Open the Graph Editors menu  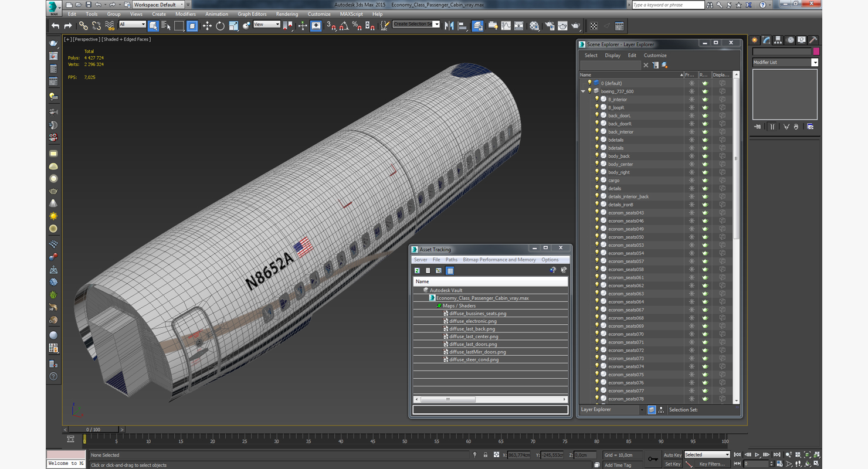tap(252, 14)
